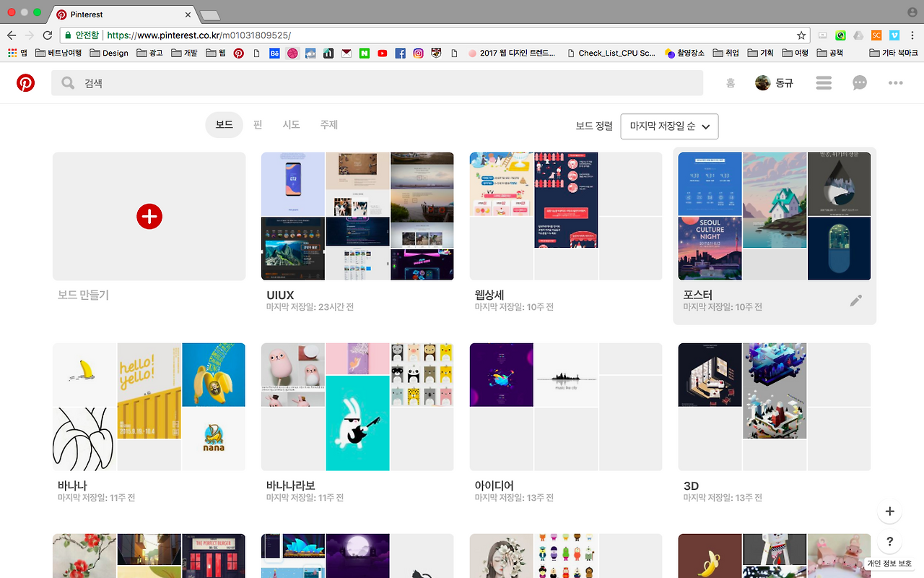Click the Pinterest logo icon
The width and height of the screenshot is (924, 578).
point(25,82)
